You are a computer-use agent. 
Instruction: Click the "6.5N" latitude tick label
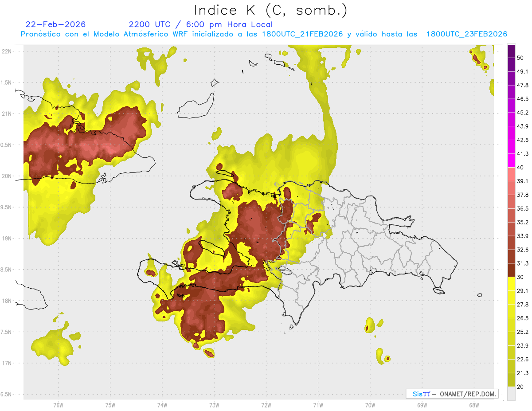tap(7, 395)
